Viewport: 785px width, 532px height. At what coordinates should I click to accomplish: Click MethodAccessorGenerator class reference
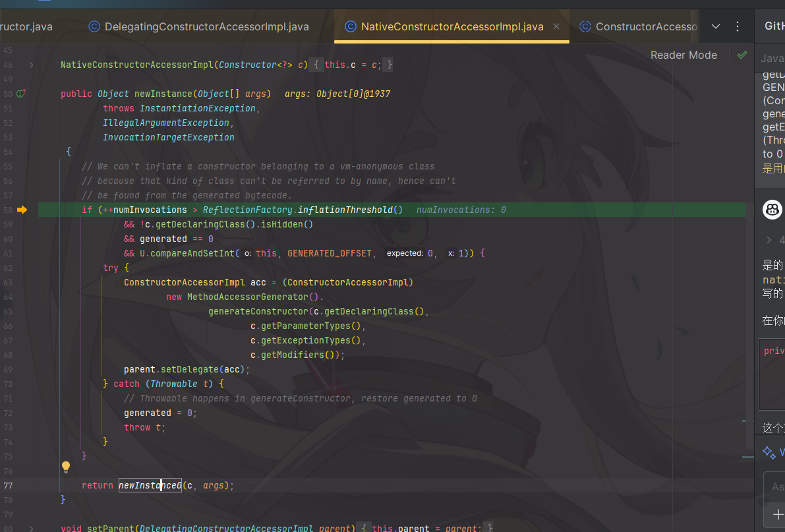click(x=247, y=297)
